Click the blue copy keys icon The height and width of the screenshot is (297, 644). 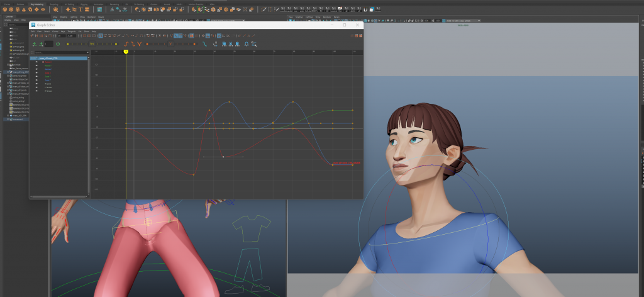(224, 44)
